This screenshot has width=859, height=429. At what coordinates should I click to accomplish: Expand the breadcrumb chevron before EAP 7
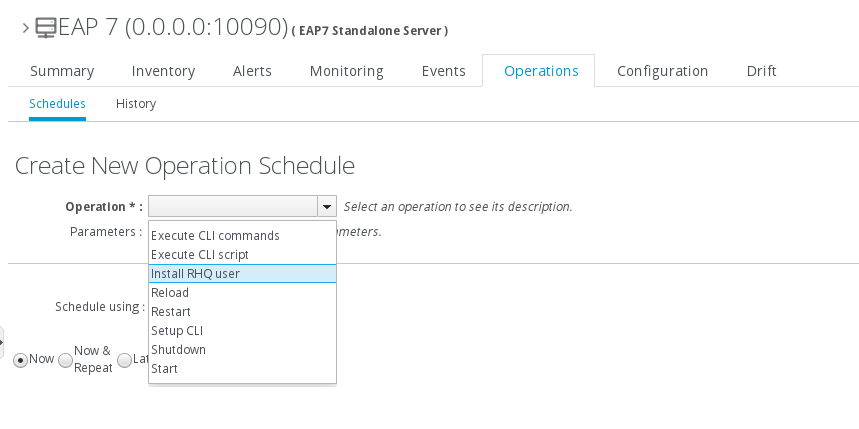click(25, 28)
